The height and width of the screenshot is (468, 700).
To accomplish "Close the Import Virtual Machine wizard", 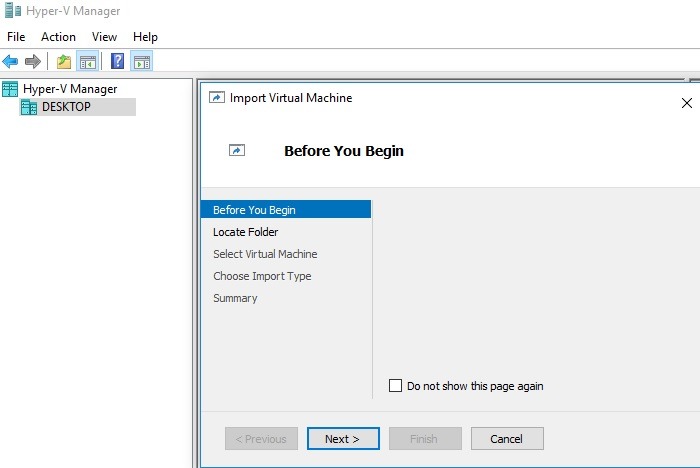I will coord(687,103).
